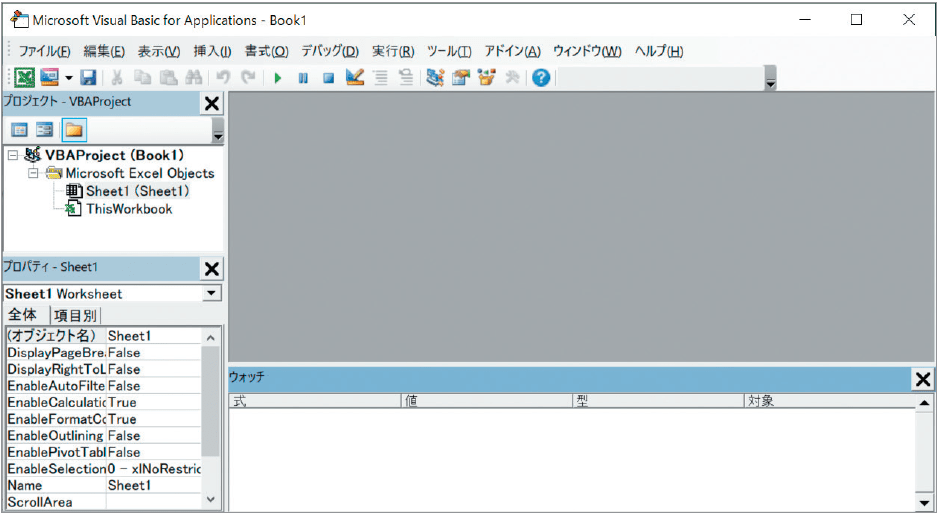Click the Copy icon in the toolbar
Viewport: 939px width, 515px height.
tap(143, 77)
